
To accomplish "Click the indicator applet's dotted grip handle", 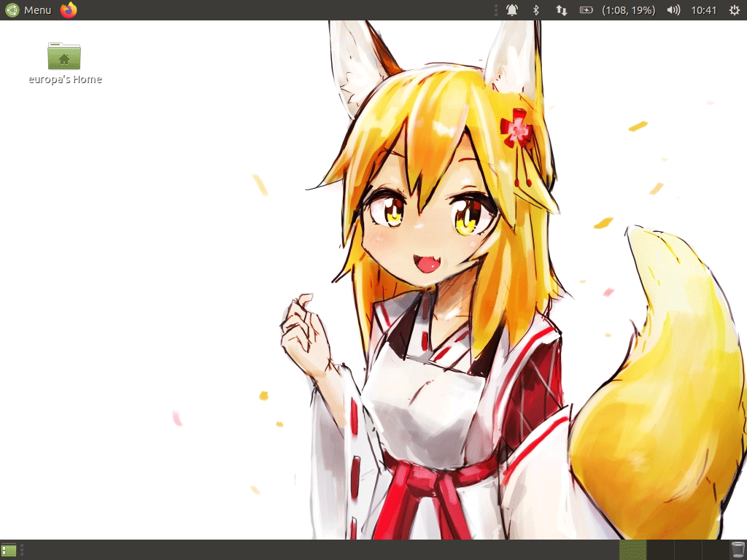I will (x=496, y=10).
